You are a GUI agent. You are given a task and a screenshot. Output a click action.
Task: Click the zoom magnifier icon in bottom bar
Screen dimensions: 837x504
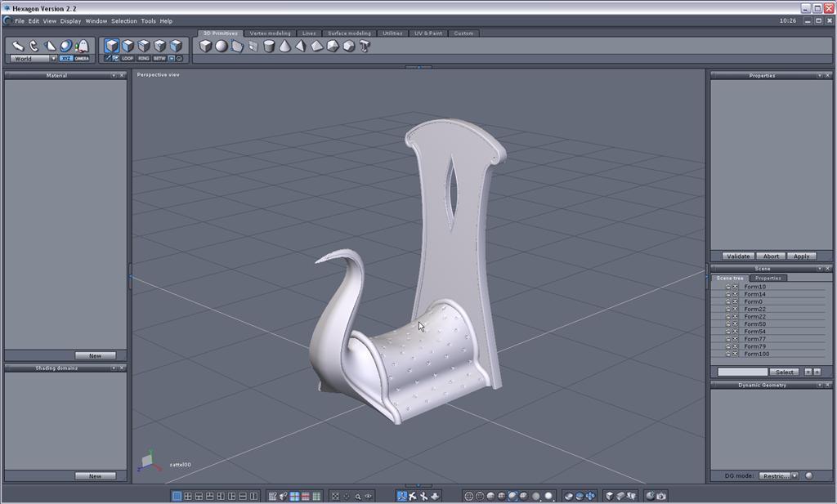[358, 497]
